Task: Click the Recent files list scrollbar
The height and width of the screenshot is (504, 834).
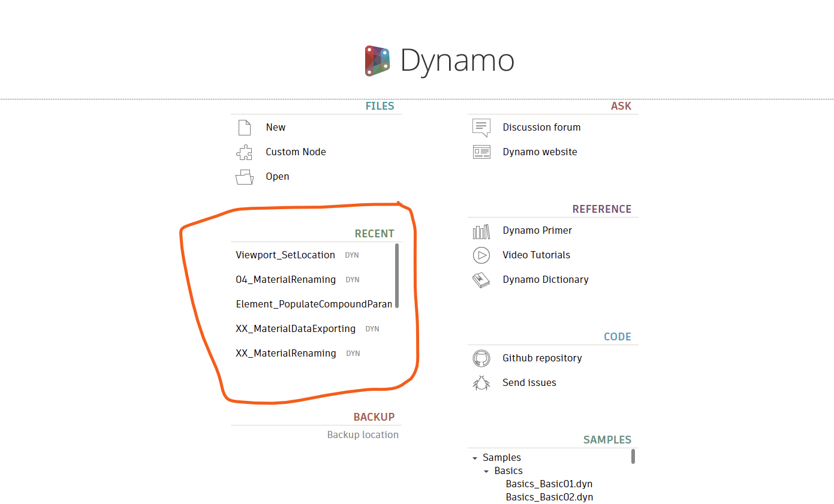Action: tap(397, 276)
